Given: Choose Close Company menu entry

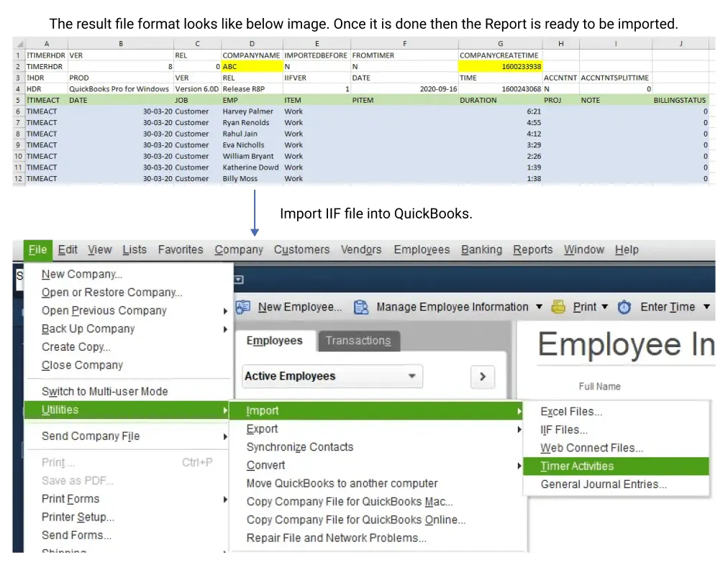Looking at the screenshot, I should pyautogui.click(x=127, y=365).
